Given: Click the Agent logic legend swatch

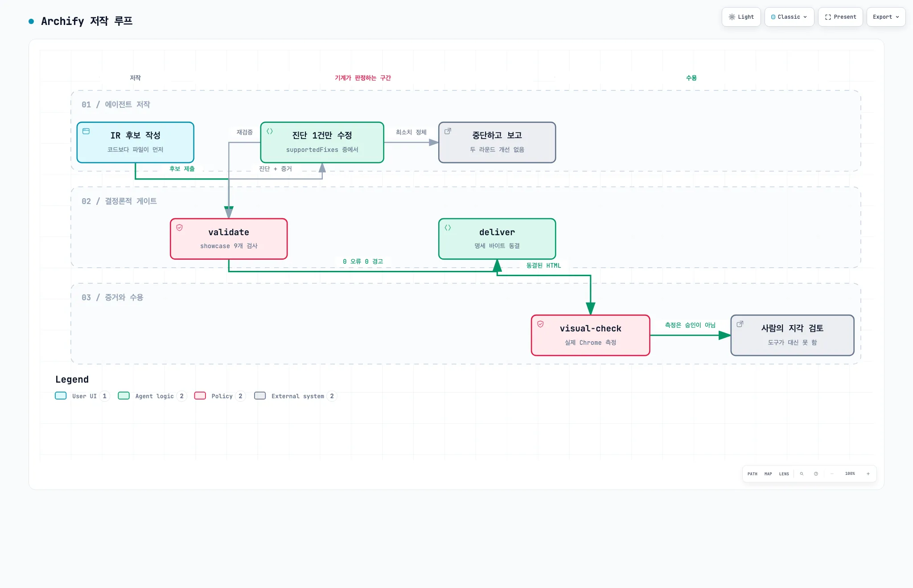Looking at the screenshot, I should coord(123,396).
